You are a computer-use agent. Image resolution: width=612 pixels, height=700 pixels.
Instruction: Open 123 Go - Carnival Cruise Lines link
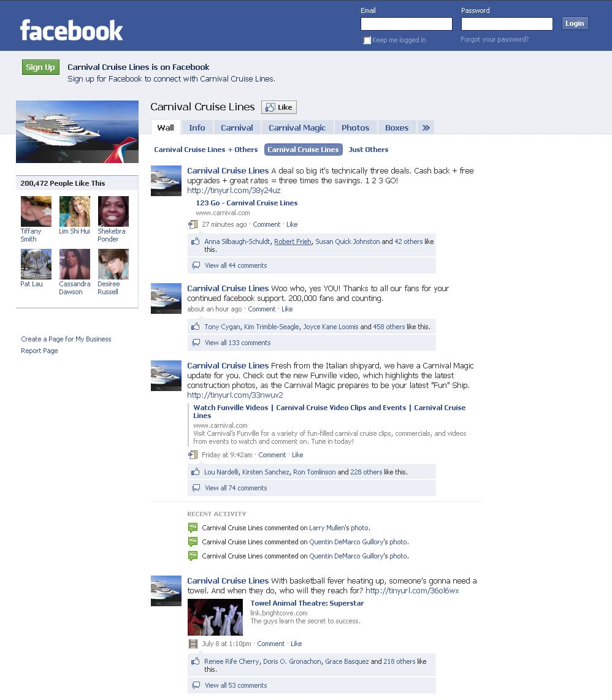(247, 203)
